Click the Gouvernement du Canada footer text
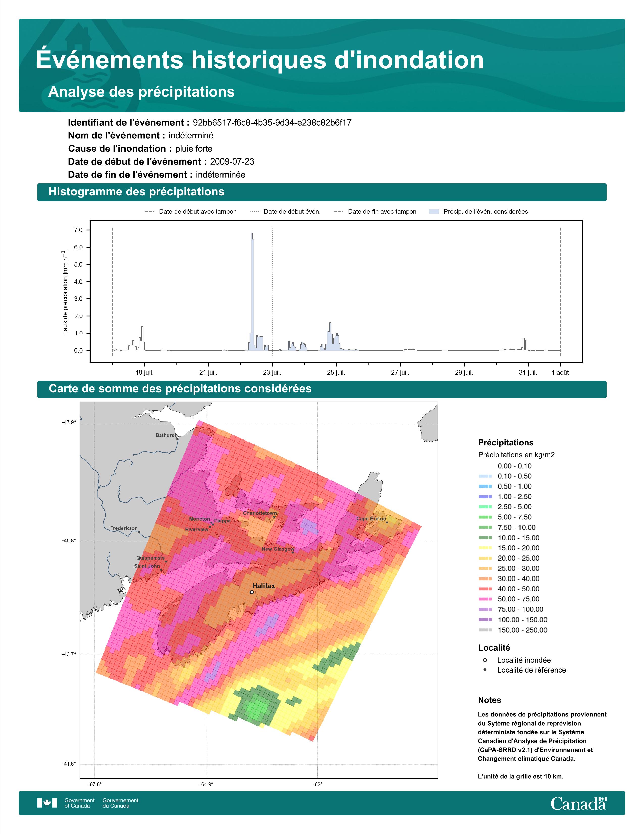644x834 pixels. click(120, 803)
